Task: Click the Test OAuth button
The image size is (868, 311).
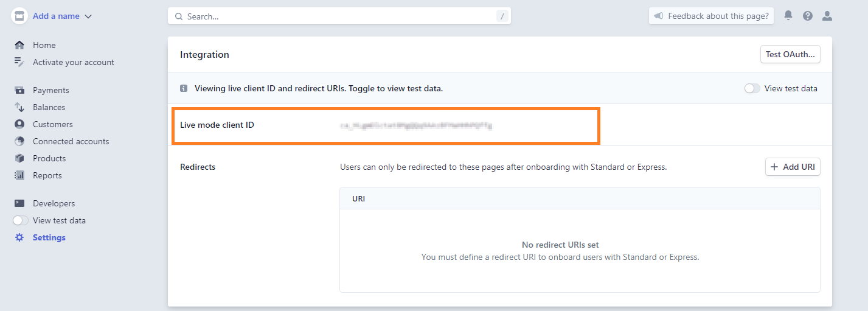Action: 790,54
